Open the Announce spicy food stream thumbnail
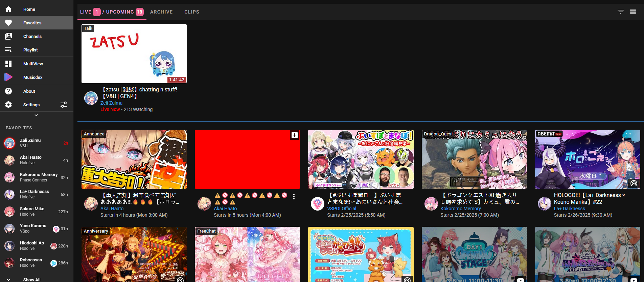 tap(134, 159)
